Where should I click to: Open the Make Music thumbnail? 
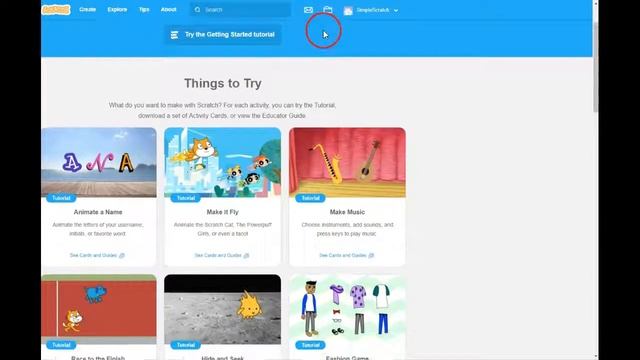[347, 162]
